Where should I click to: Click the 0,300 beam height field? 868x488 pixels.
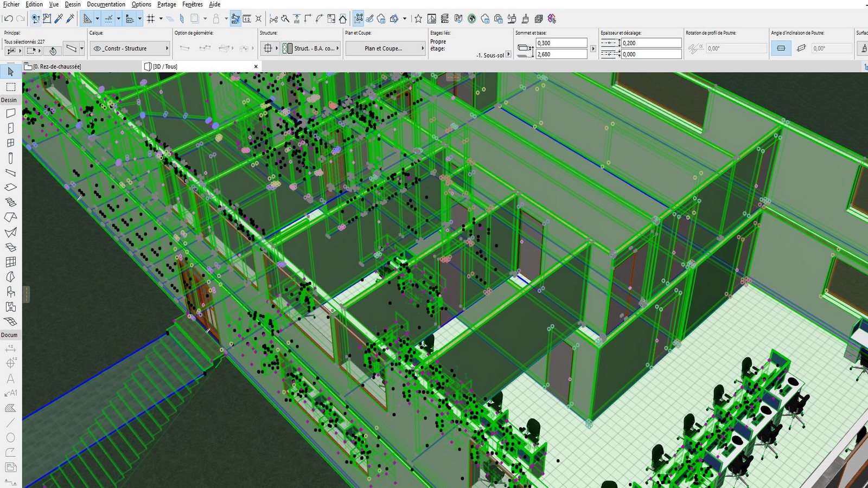point(561,43)
